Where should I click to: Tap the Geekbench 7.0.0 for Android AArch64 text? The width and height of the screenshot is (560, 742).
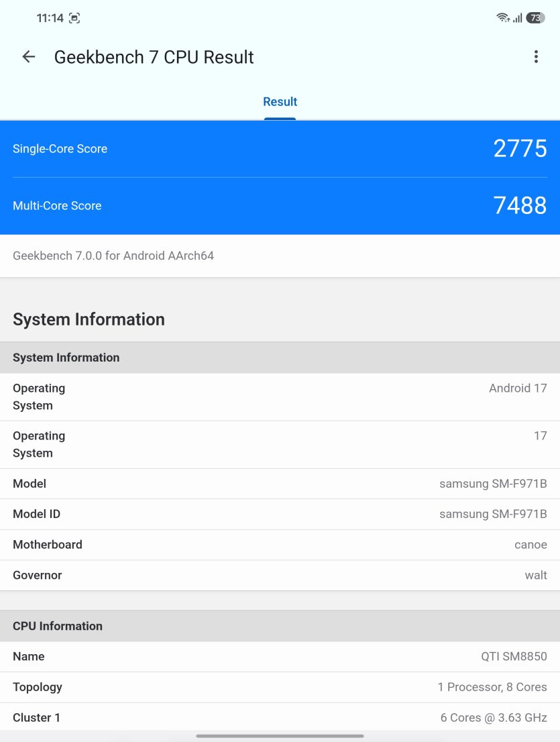click(x=113, y=256)
